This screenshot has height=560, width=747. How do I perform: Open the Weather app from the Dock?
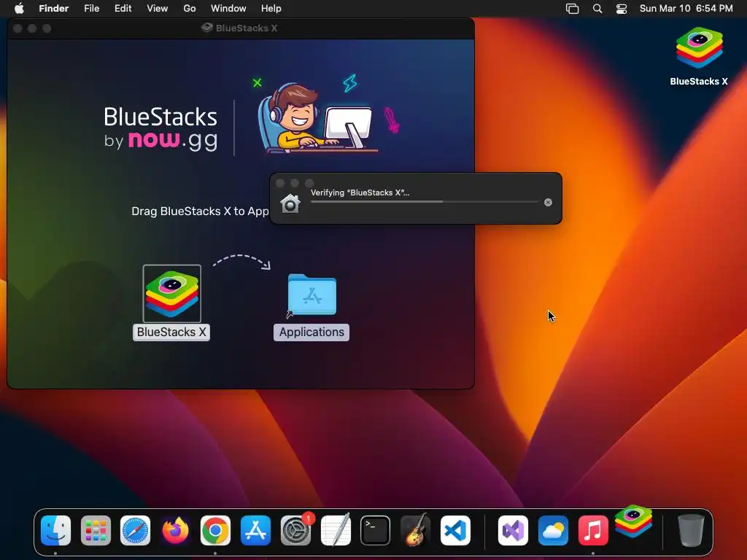pos(553,531)
